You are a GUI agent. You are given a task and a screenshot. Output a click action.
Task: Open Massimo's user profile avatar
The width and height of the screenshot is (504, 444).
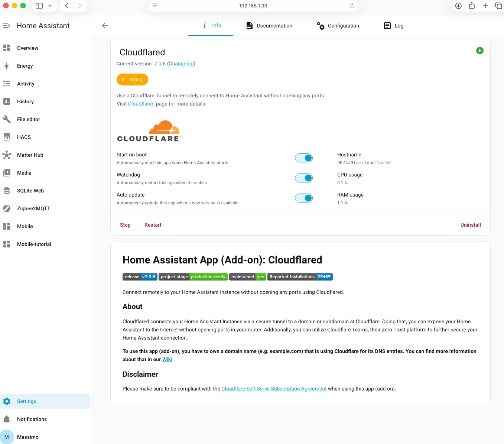click(x=7, y=437)
